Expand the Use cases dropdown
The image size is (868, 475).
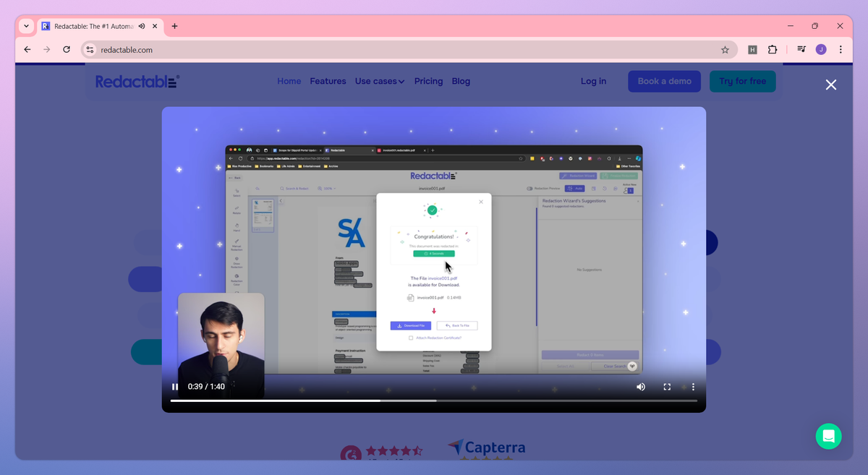point(380,81)
